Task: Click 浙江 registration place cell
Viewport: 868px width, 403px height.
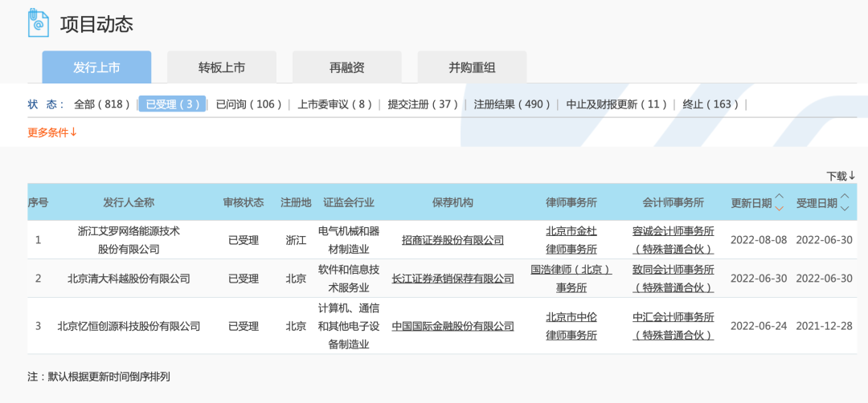Action: click(x=296, y=241)
